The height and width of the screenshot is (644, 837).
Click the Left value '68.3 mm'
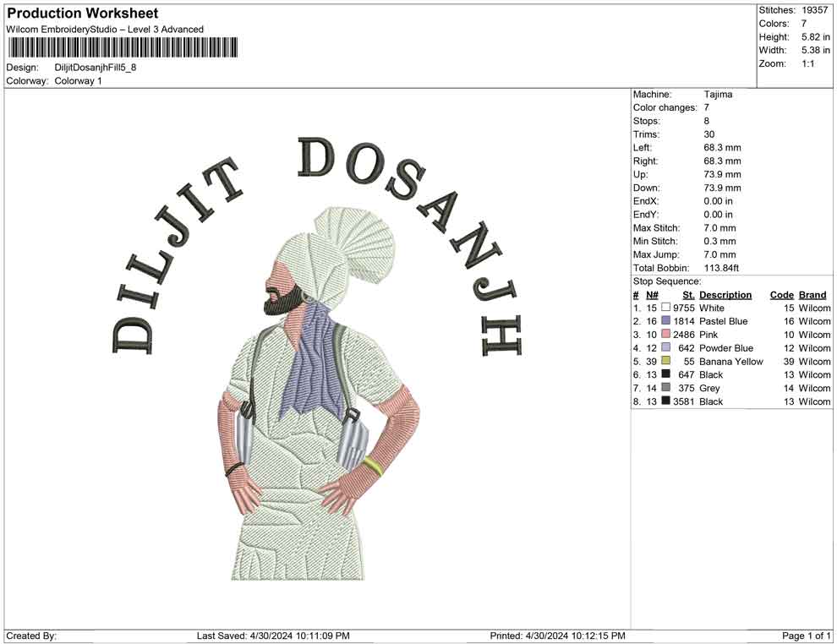tap(722, 148)
